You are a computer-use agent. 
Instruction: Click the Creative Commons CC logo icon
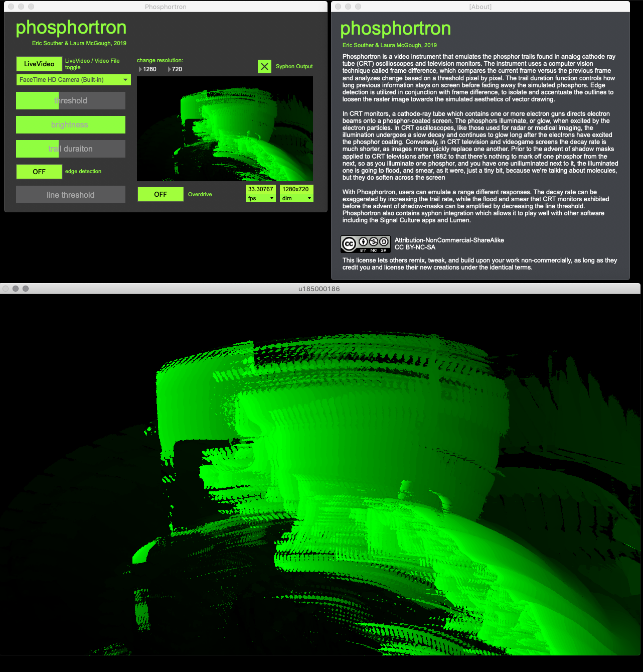coord(350,243)
